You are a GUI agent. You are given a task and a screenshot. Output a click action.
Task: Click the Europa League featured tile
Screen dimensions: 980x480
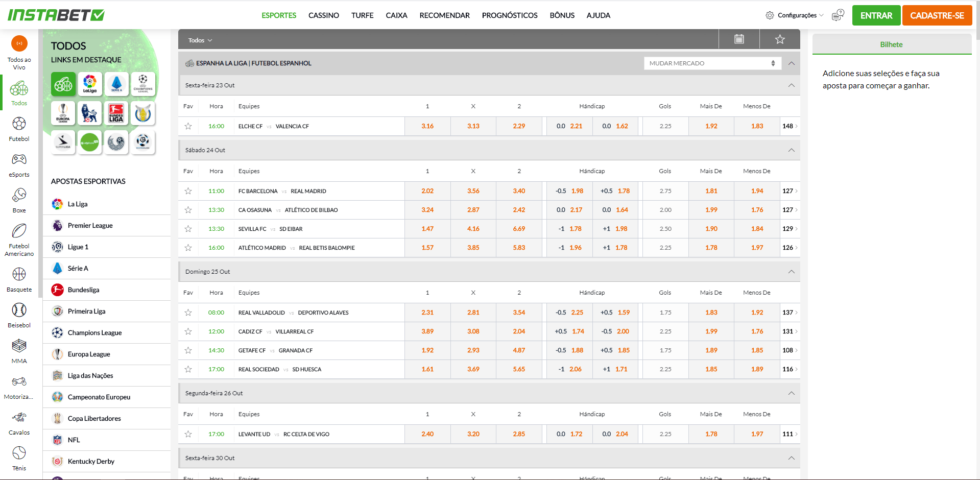point(63,113)
